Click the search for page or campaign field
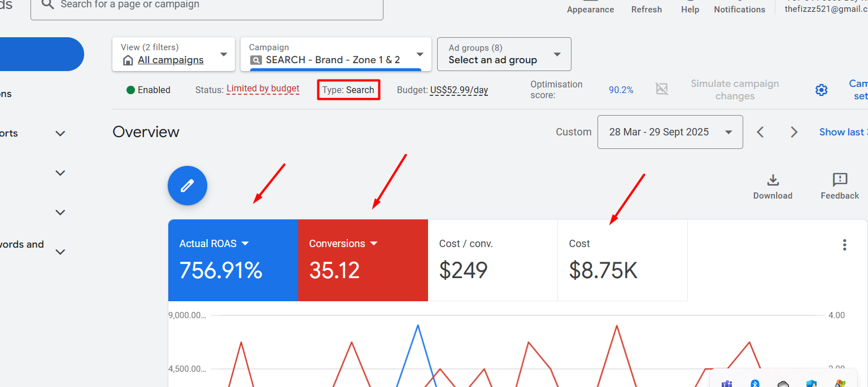Viewport: 868px width, 387px height. tap(207, 5)
